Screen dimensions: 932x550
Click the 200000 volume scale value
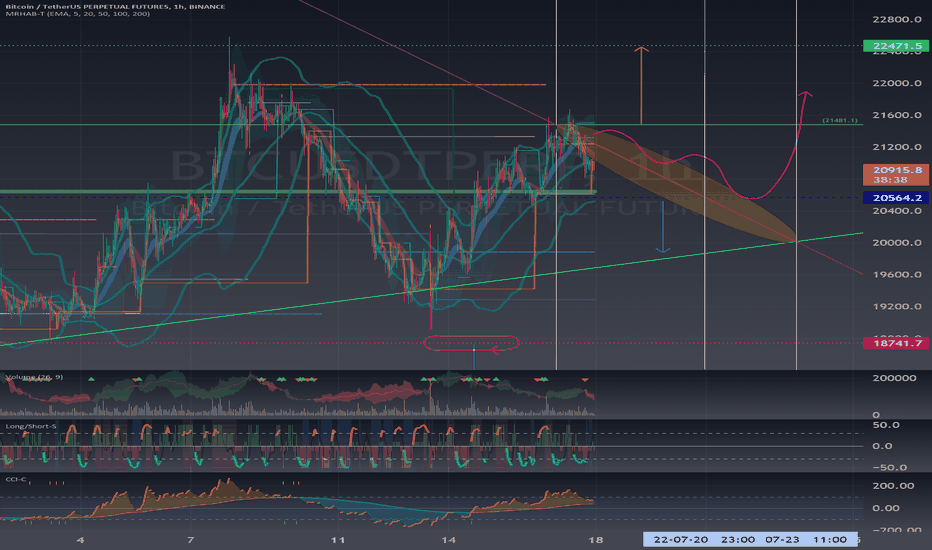(894, 378)
